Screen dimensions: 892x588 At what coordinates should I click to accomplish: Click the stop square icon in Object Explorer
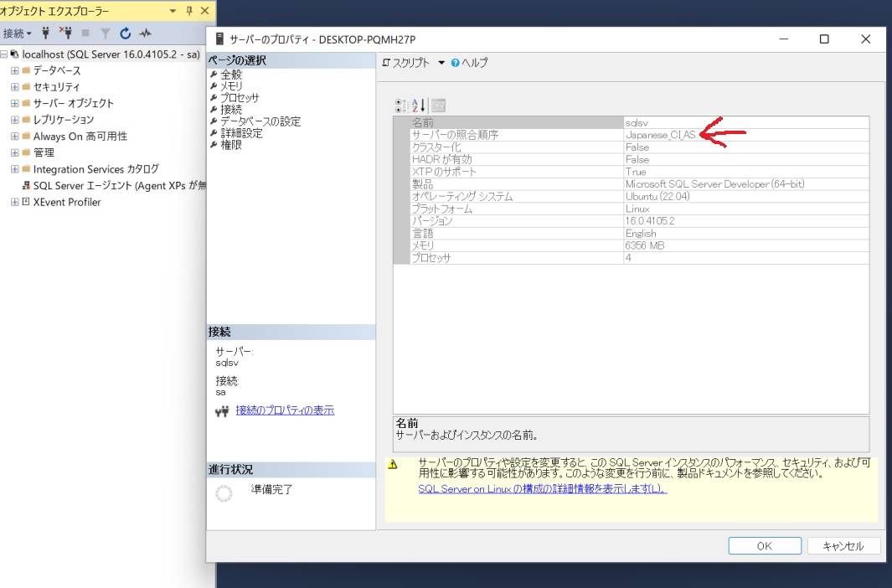click(x=85, y=33)
